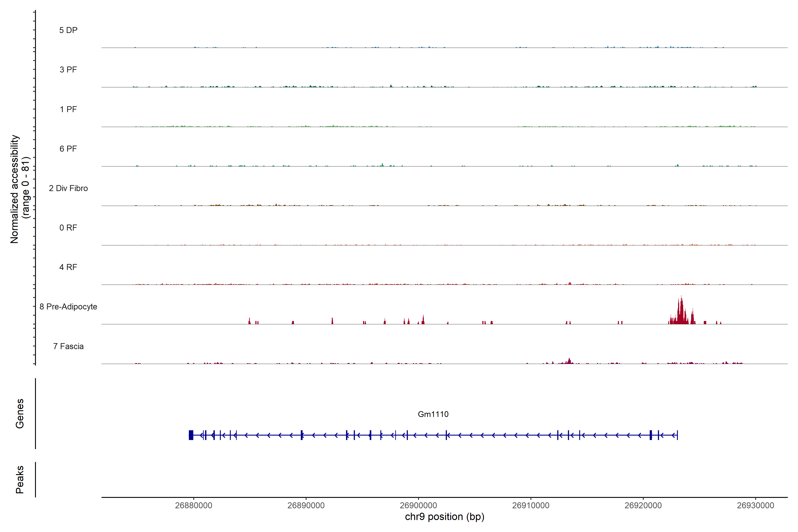Click the 1 PF track label
Screen dimensions: 798x532
click(x=68, y=109)
